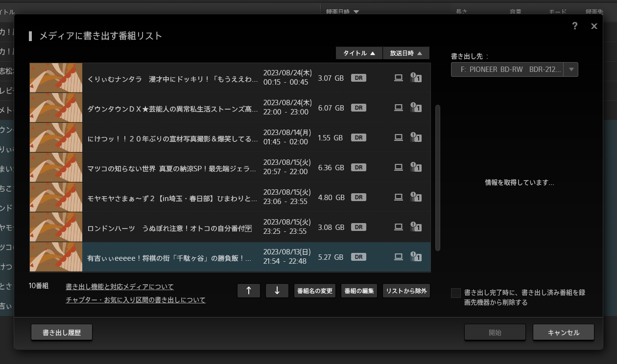Click 番組名の変更 button

point(315,291)
